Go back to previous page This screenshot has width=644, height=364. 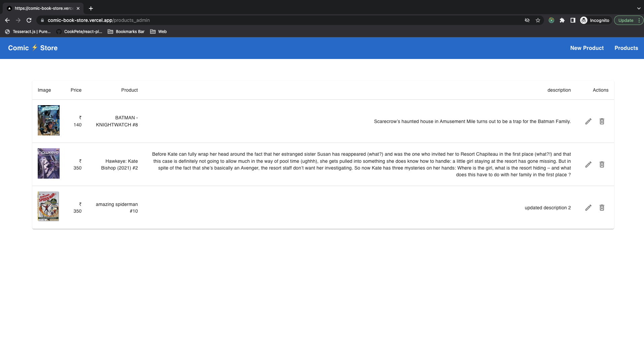[7, 20]
